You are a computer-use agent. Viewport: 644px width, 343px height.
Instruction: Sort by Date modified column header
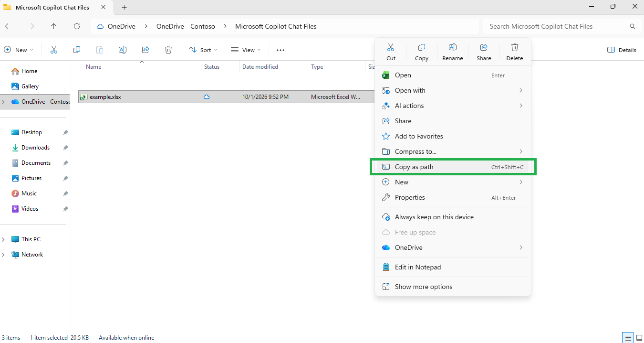[x=260, y=67]
